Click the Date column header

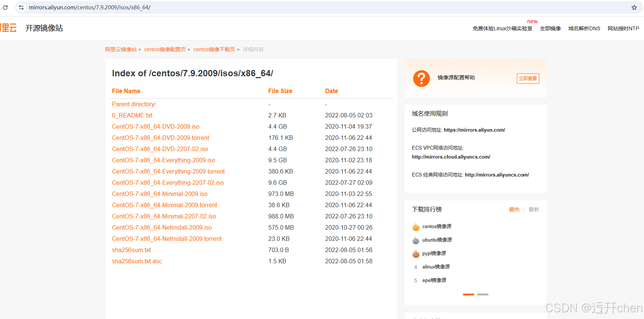[331, 91]
